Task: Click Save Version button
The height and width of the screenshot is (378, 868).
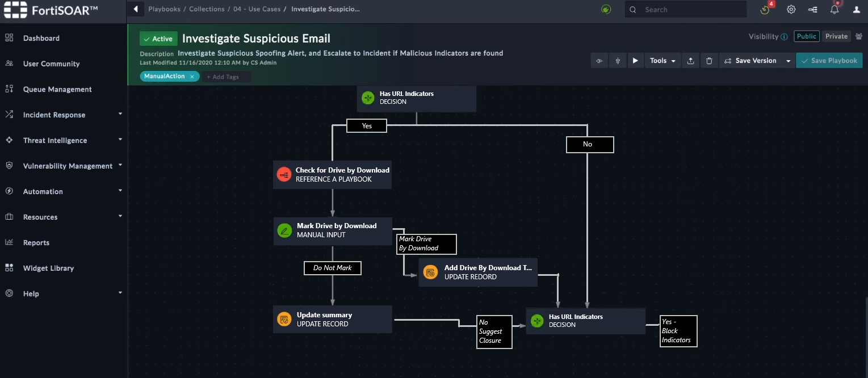Action: click(750, 61)
